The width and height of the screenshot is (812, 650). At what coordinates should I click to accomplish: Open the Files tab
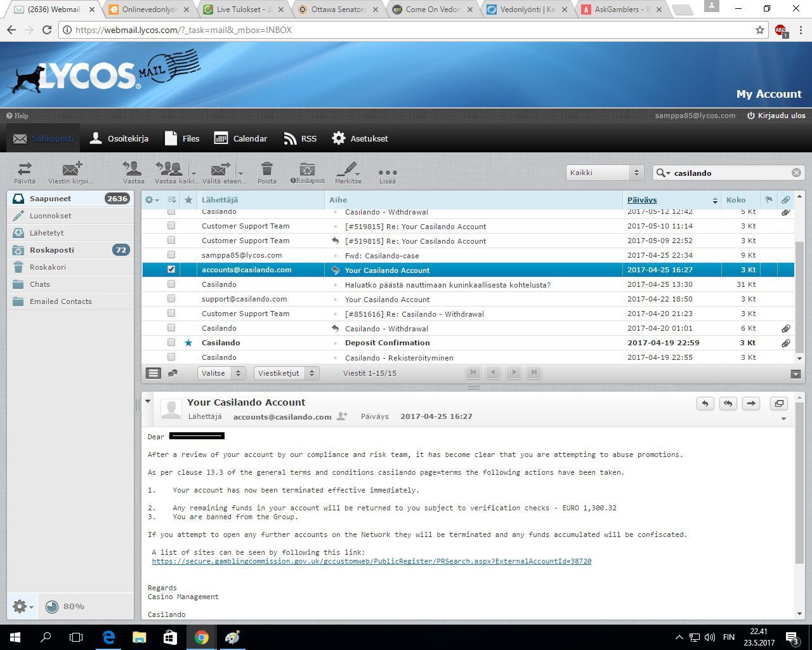(x=182, y=138)
